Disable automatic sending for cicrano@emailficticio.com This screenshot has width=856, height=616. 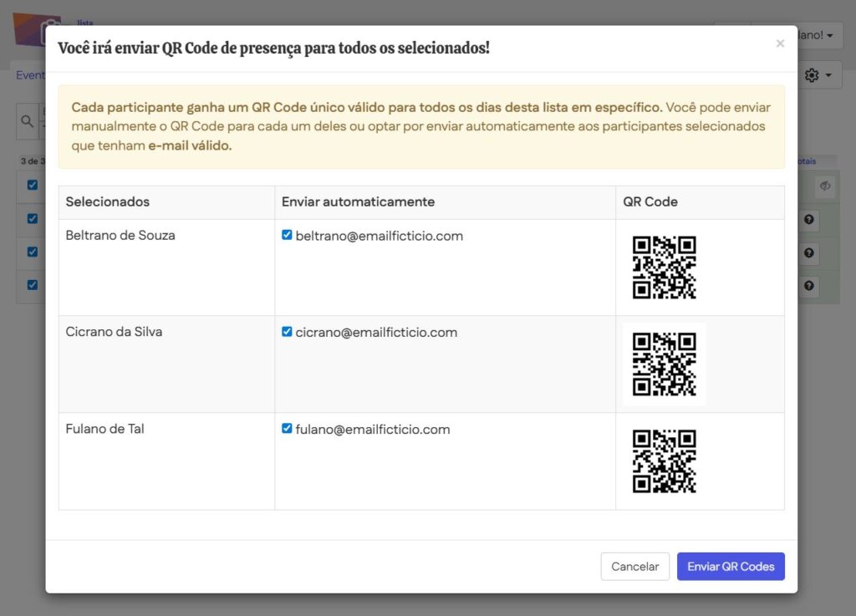(287, 332)
